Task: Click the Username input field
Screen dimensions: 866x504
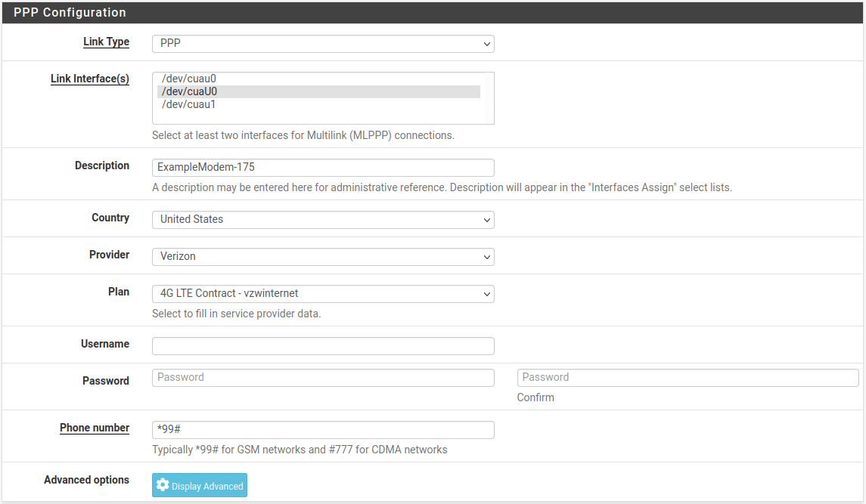Action: tap(323, 345)
